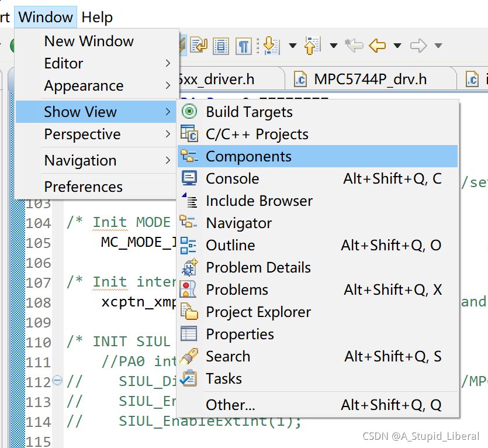Image resolution: width=488 pixels, height=448 pixels.
Task: Click the Outline view icon
Action: (x=189, y=245)
